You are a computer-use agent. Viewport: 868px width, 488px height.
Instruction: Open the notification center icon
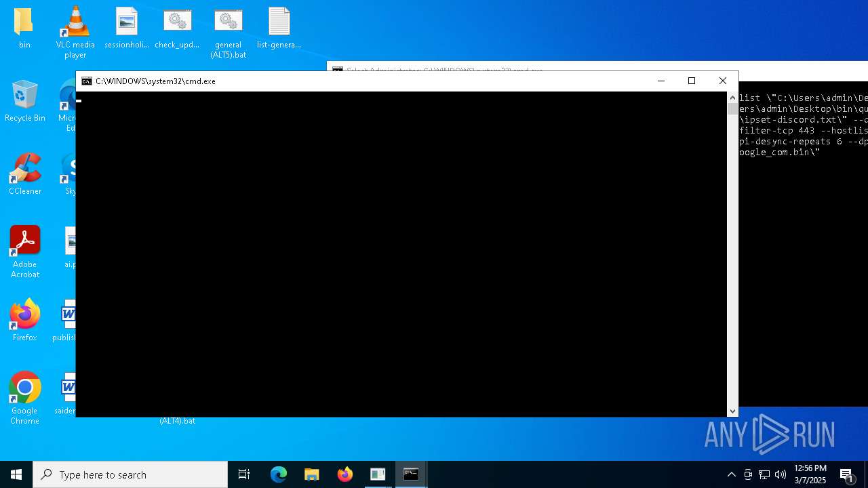(x=847, y=474)
